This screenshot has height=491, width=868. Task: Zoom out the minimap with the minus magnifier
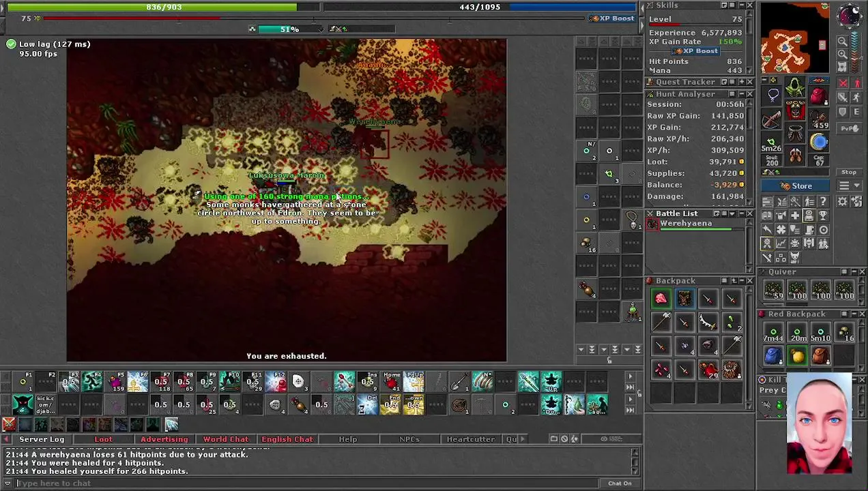(x=843, y=41)
